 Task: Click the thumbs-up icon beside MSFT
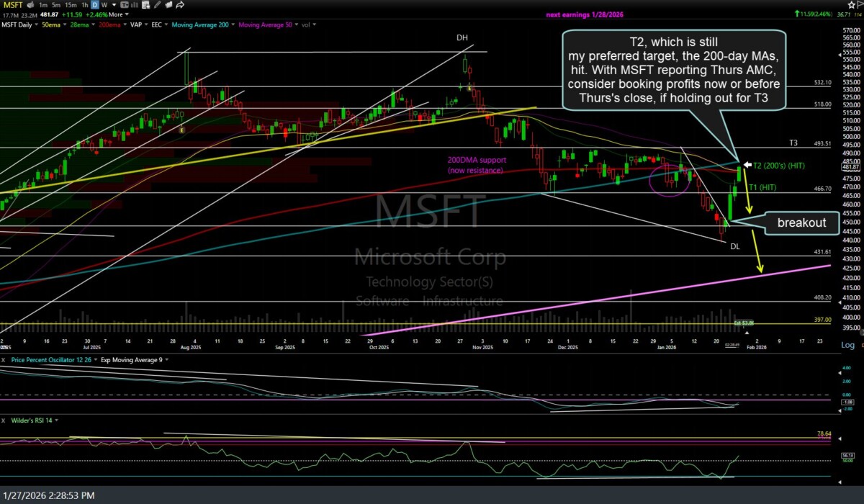[30, 4]
